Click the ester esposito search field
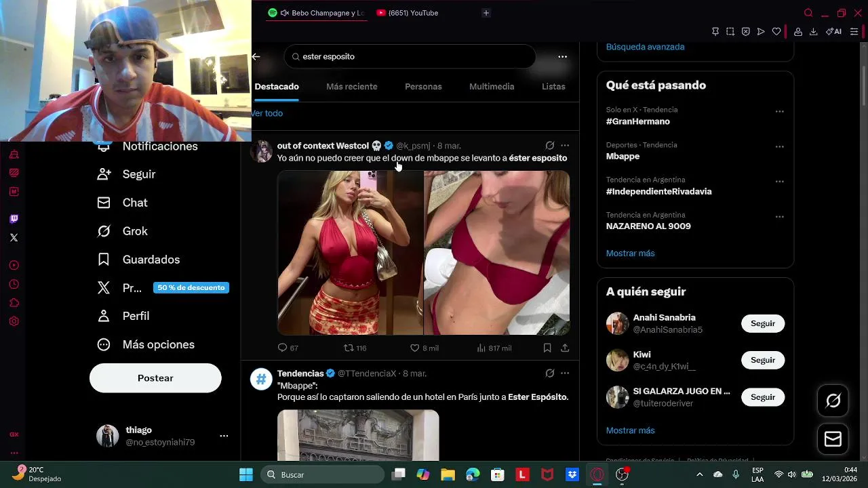Viewport: 868px width, 488px height. (410, 57)
